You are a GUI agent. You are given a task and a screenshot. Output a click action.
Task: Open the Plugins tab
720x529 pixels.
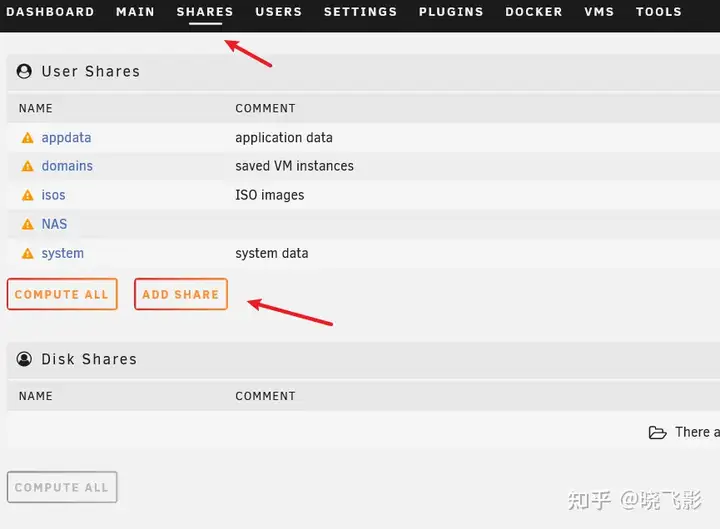(451, 12)
